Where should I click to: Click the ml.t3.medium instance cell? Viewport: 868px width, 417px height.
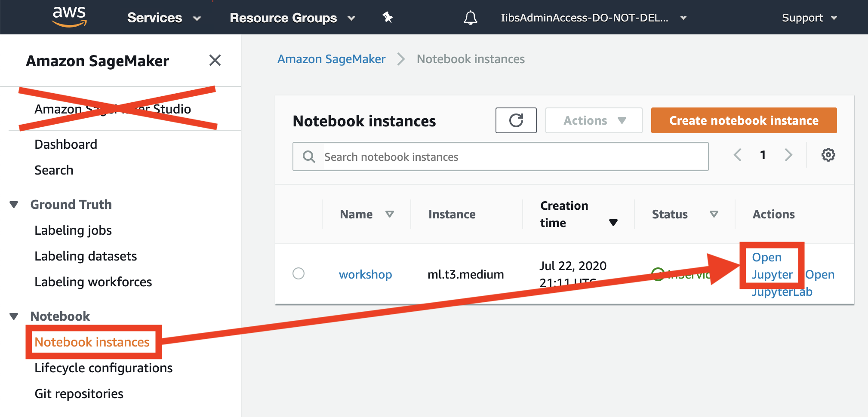coord(465,274)
